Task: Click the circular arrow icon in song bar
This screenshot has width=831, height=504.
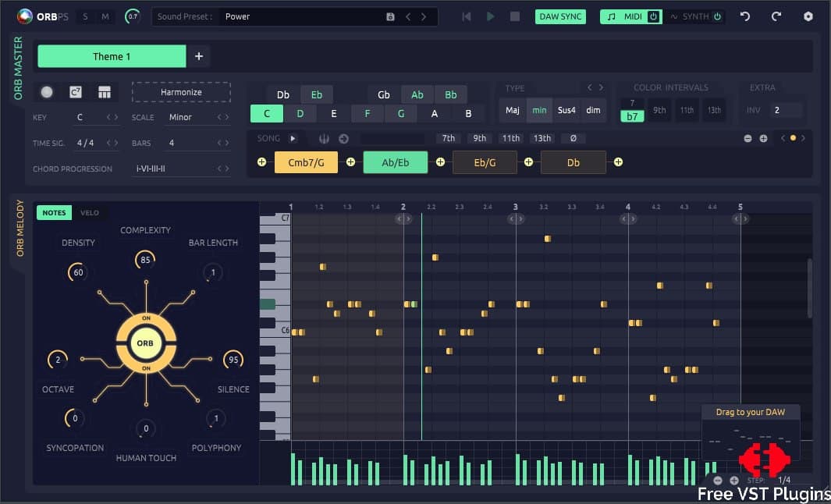Action: [x=343, y=138]
